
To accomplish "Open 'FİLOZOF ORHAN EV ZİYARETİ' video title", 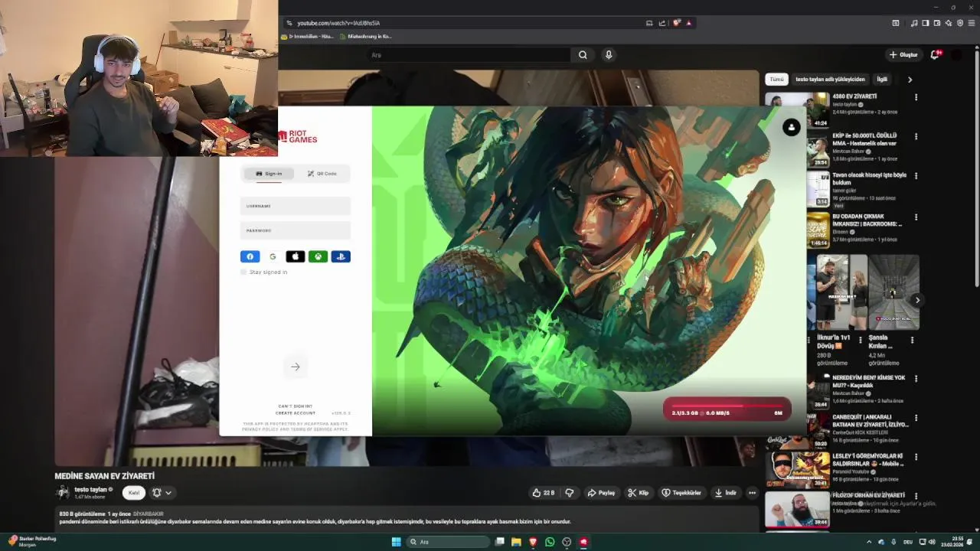I will pyautogui.click(x=868, y=495).
